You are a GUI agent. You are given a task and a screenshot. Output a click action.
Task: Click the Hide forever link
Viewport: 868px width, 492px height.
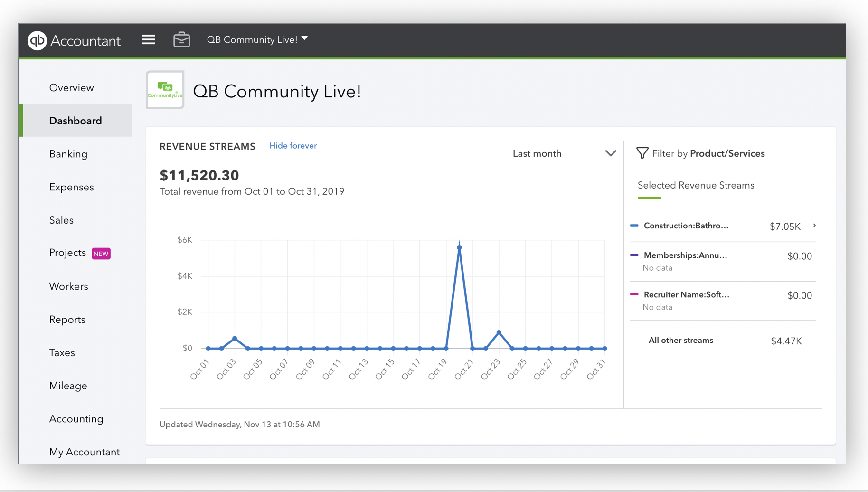[293, 146]
